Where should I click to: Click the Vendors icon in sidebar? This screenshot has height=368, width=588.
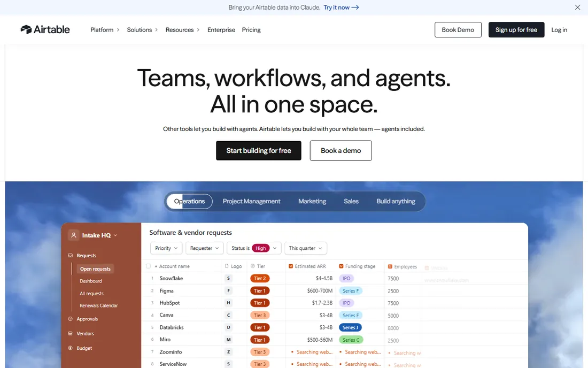(x=70, y=333)
